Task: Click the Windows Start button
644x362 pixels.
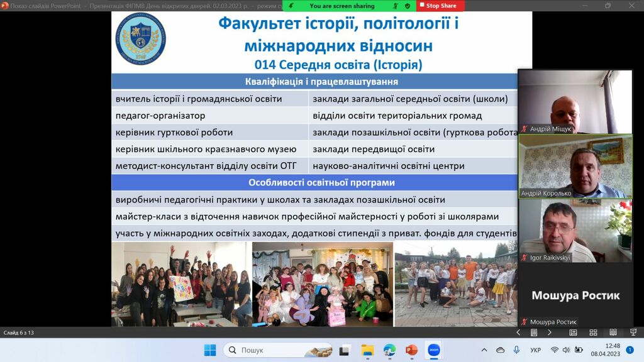Action: pyautogui.click(x=210, y=350)
